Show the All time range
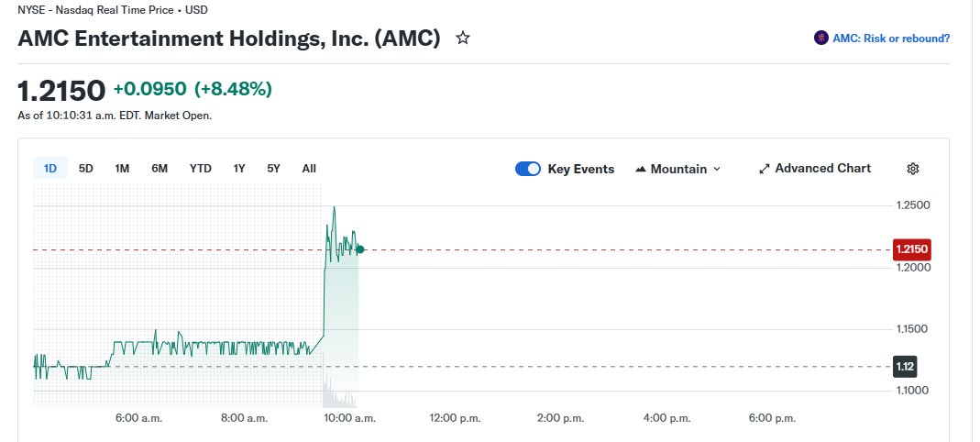980x442 pixels. coord(309,168)
